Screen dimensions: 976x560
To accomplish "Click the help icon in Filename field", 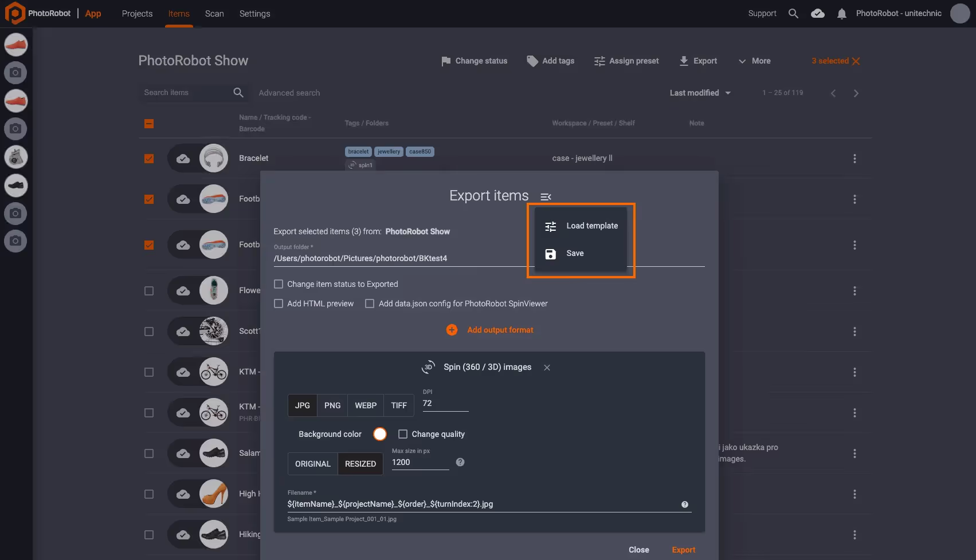I will [x=685, y=504].
